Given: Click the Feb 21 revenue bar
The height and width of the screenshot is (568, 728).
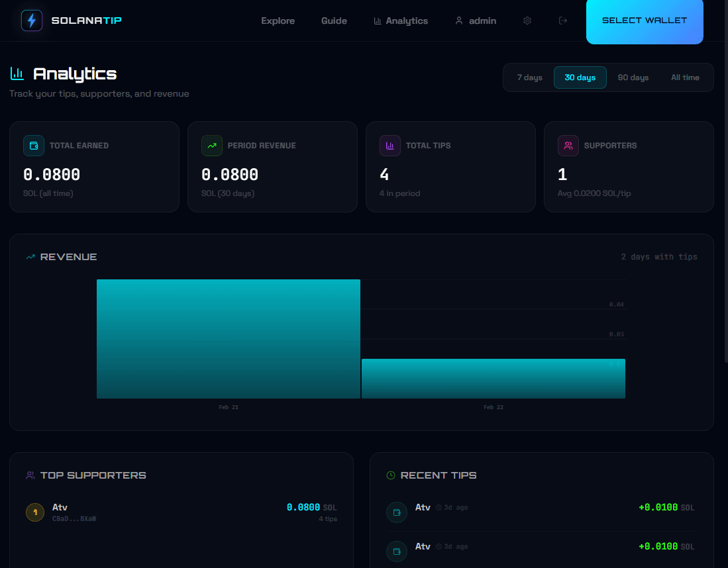Looking at the screenshot, I should pyautogui.click(x=229, y=339).
